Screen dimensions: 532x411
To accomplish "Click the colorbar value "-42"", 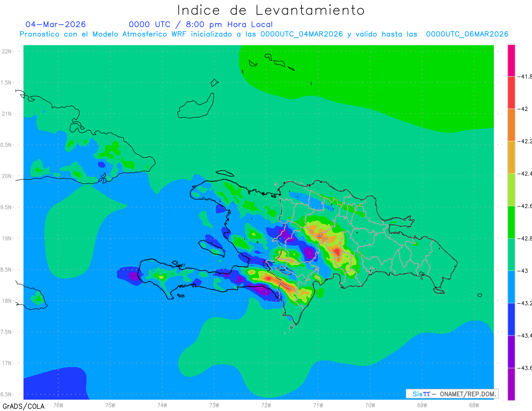I will coord(524,109).
